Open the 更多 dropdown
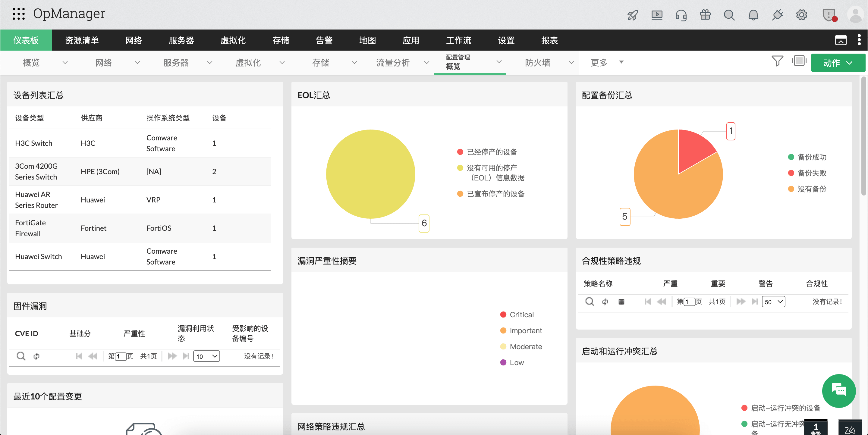This screenshot has height=435, width=868. pos(607,62)
